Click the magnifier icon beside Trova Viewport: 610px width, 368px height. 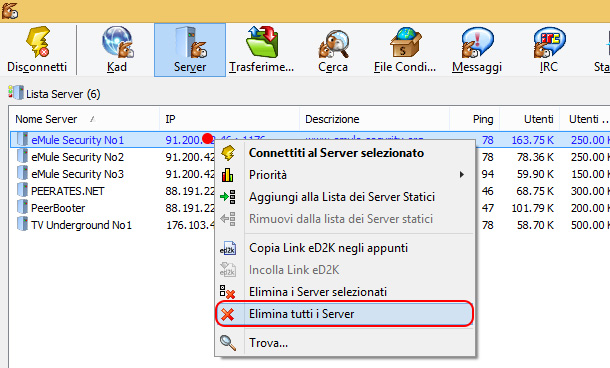[228, 343]
